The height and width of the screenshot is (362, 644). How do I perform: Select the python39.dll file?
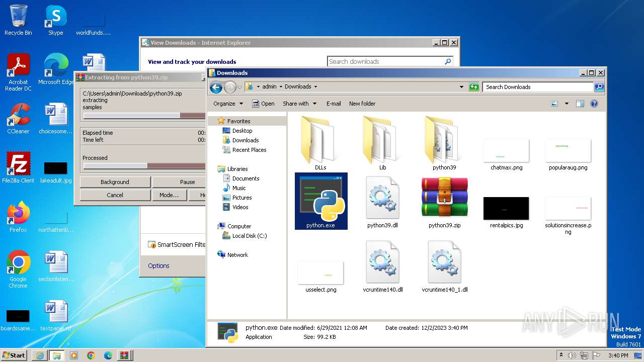[x=382, y=201]
